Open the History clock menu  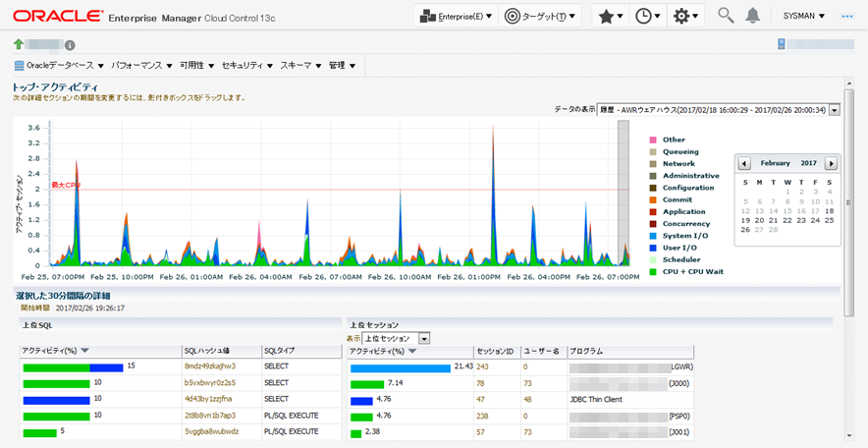coord(649,16)
